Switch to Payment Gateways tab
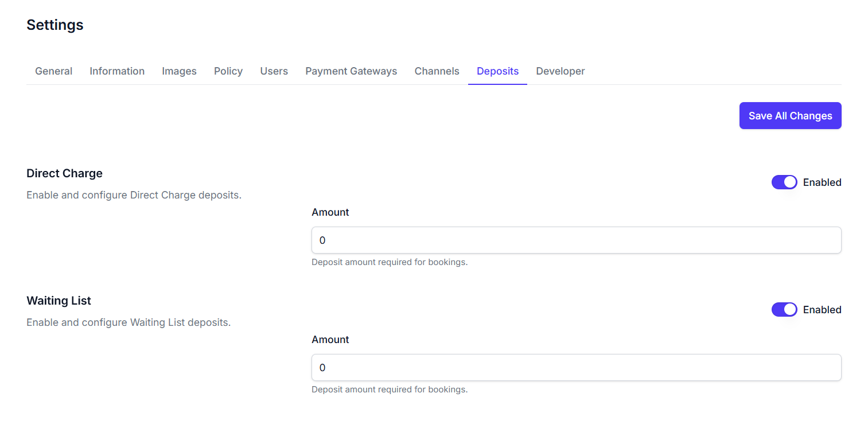This screenshot has width=868, height=436. [x=351, y=71]
